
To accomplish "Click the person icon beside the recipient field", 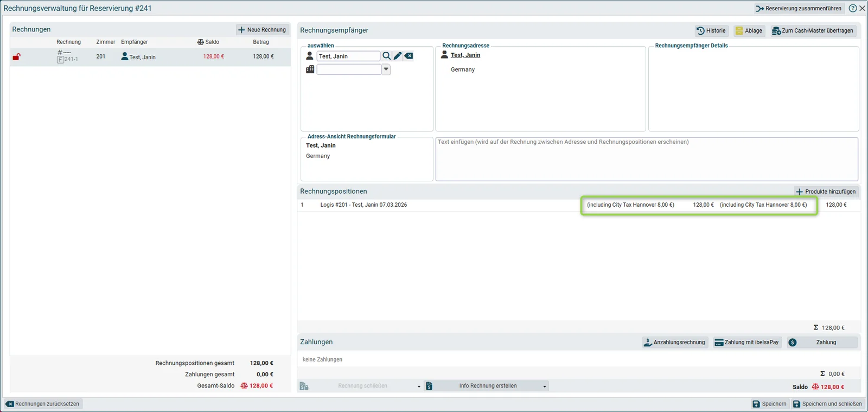I will (x=310, y=56).
